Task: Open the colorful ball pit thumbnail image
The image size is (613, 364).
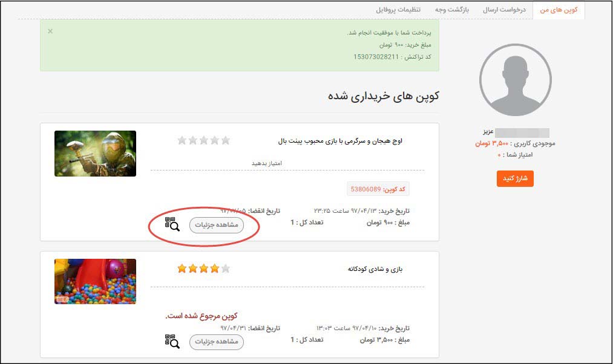Action: point(95,281)
